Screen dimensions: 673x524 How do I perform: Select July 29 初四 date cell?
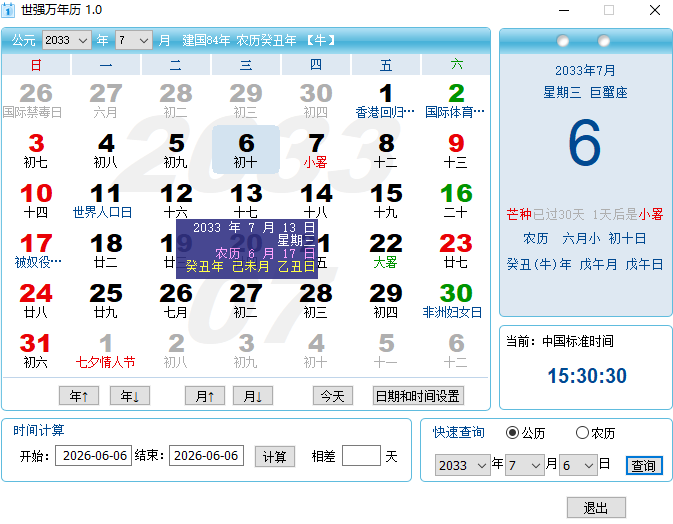tap(385, 300)
